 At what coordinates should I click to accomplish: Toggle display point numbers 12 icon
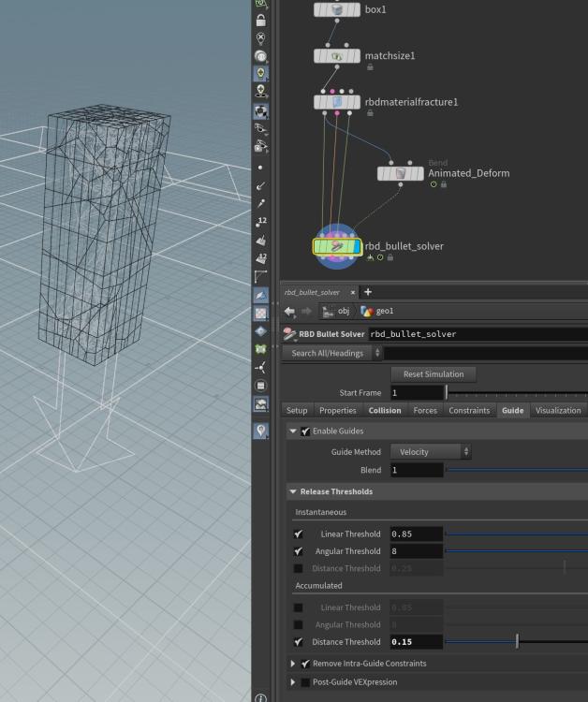260,222
